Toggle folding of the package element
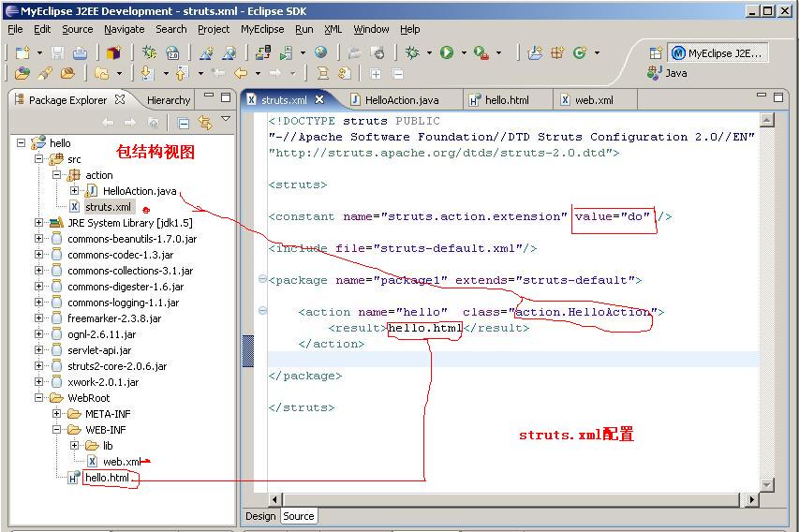This screenshot has width=799, height=532. click(262, 280)
